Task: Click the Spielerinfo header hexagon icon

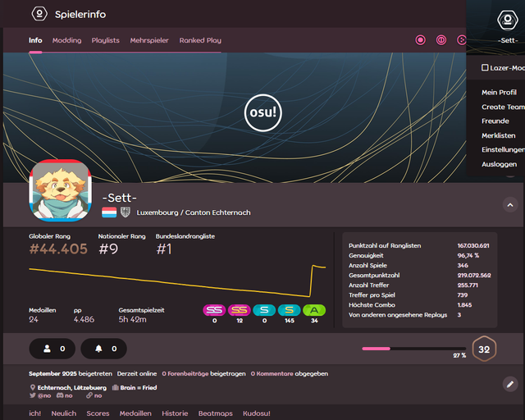Action: [39, 14]
